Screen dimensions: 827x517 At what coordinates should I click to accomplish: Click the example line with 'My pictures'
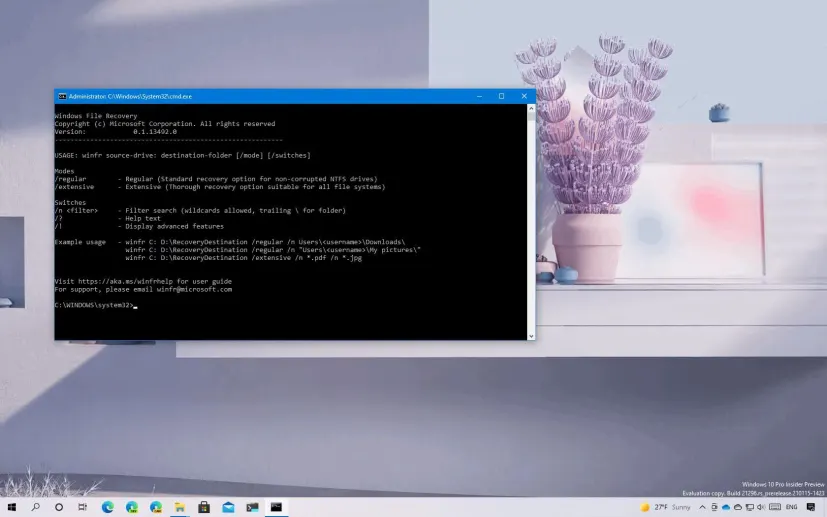pos(273,250)
